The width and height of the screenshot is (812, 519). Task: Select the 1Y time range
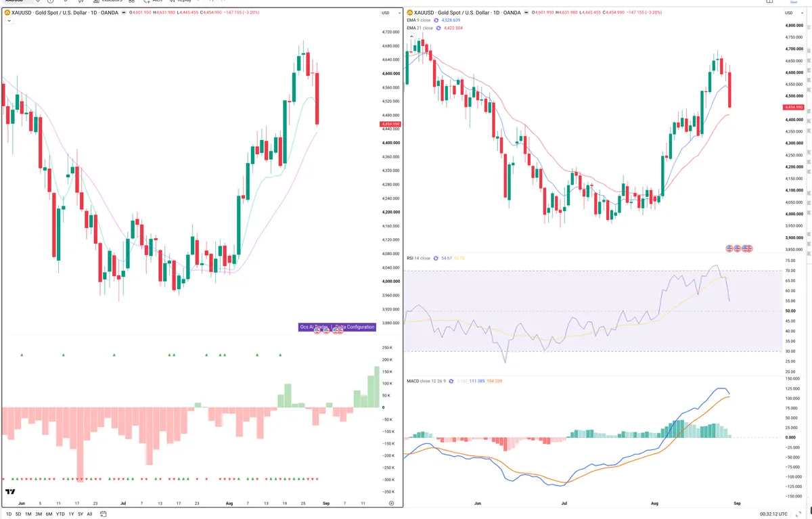point(71,514)
